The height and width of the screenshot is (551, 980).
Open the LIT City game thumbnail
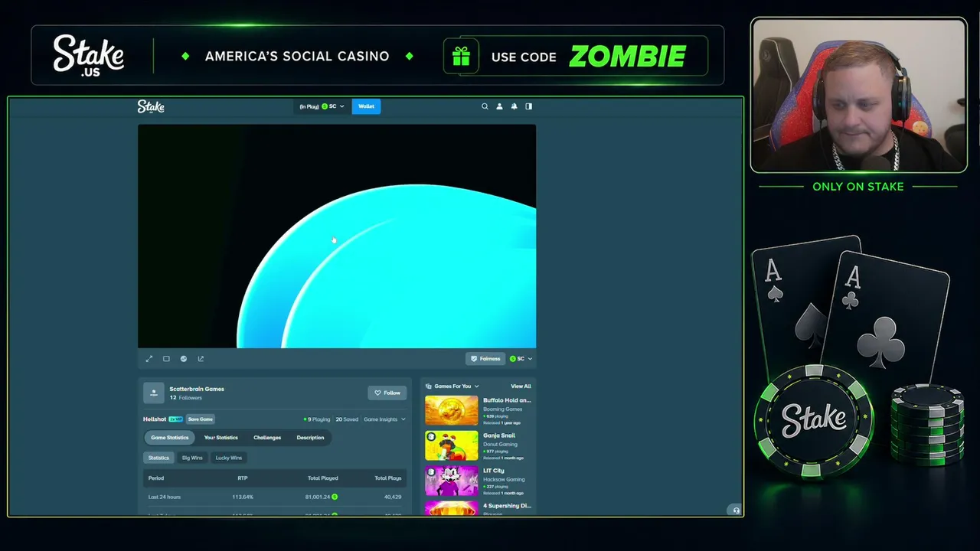pos(452,481)
